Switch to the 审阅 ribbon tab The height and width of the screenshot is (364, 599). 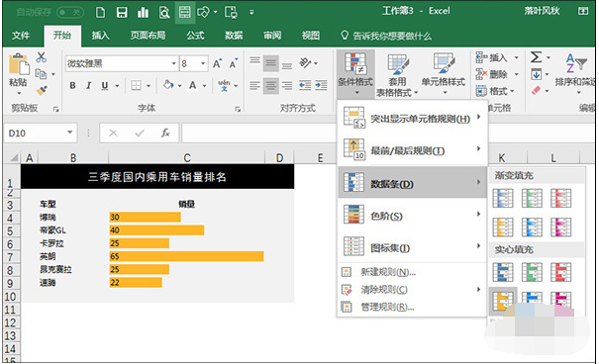click(x=272, y=36)
